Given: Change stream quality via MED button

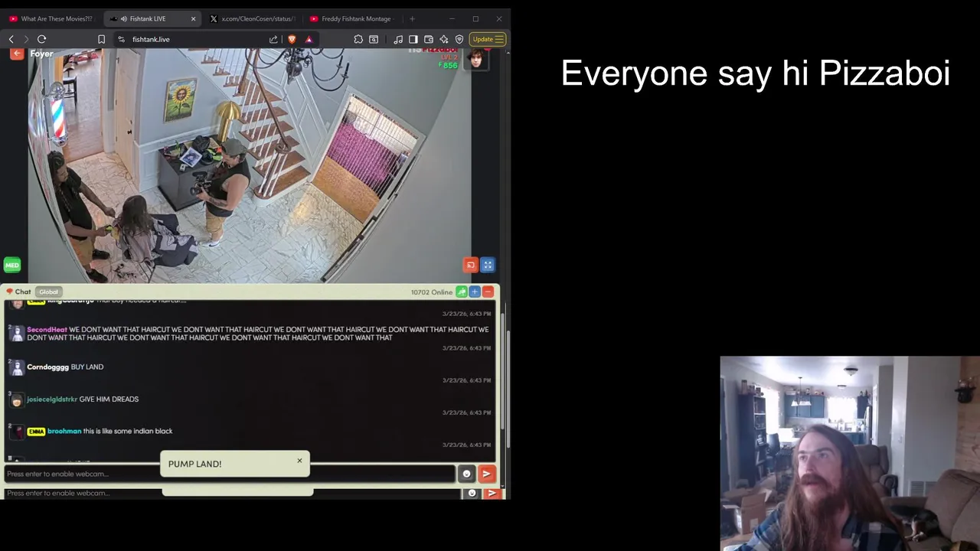Looking at the screenshot, I should 11,265.
